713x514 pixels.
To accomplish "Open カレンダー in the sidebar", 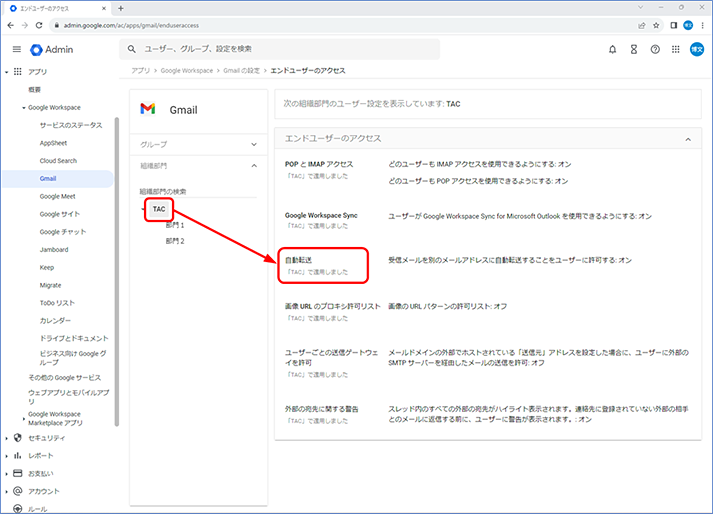I will tap(55, 321).
